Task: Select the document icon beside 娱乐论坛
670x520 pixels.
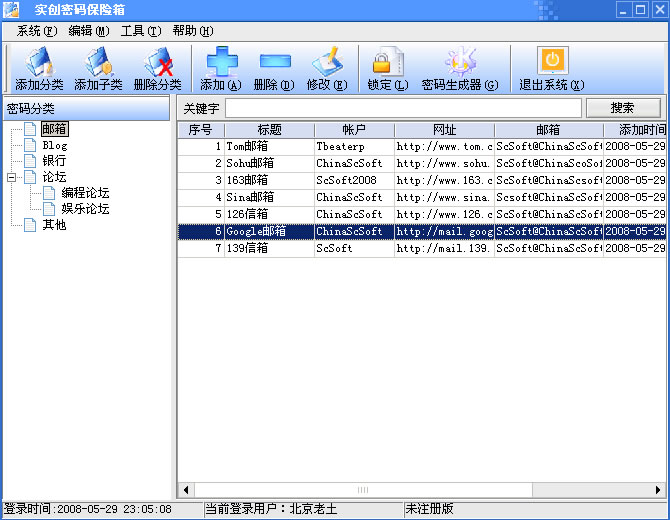Action: (49, 209)
